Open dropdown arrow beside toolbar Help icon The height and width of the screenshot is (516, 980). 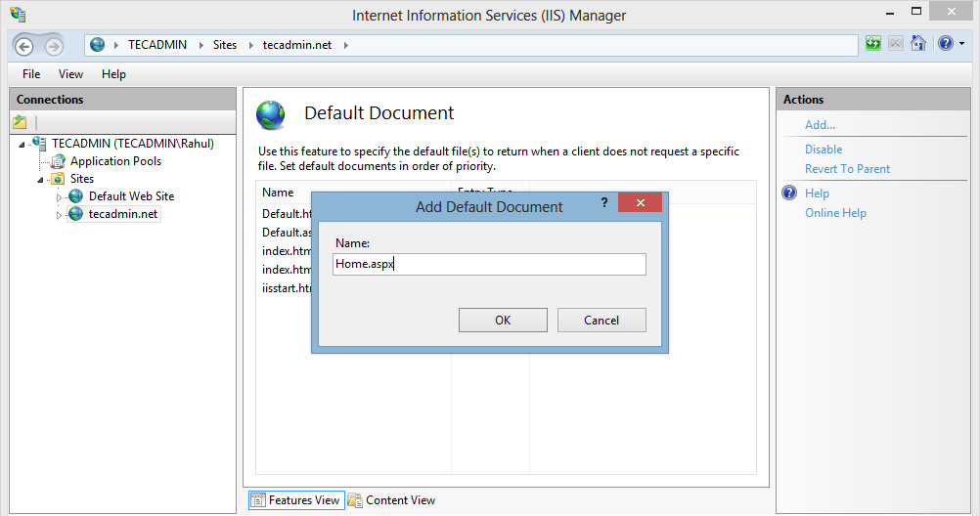(x=961, y=44)
